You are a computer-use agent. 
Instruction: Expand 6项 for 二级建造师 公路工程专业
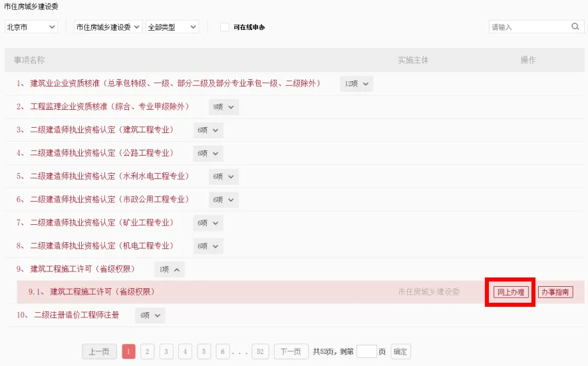pyautogui.click(x=208, y=153)
